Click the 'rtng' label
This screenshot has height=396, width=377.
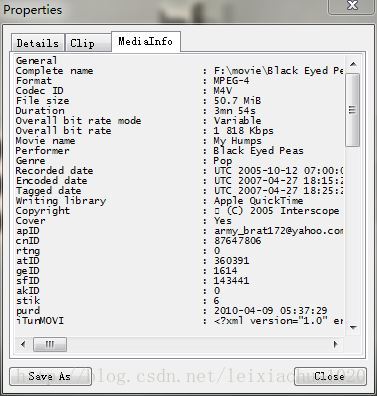[28, 251]
